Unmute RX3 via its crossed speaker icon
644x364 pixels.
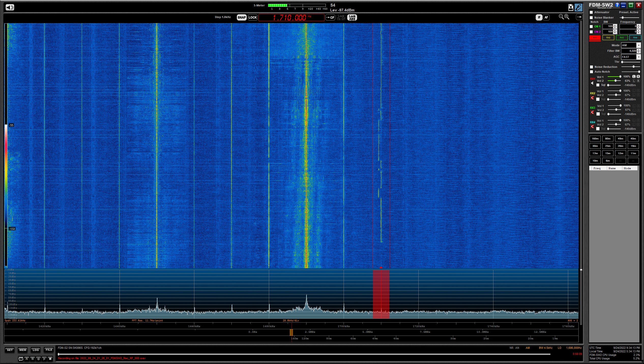tap(592, 112)
